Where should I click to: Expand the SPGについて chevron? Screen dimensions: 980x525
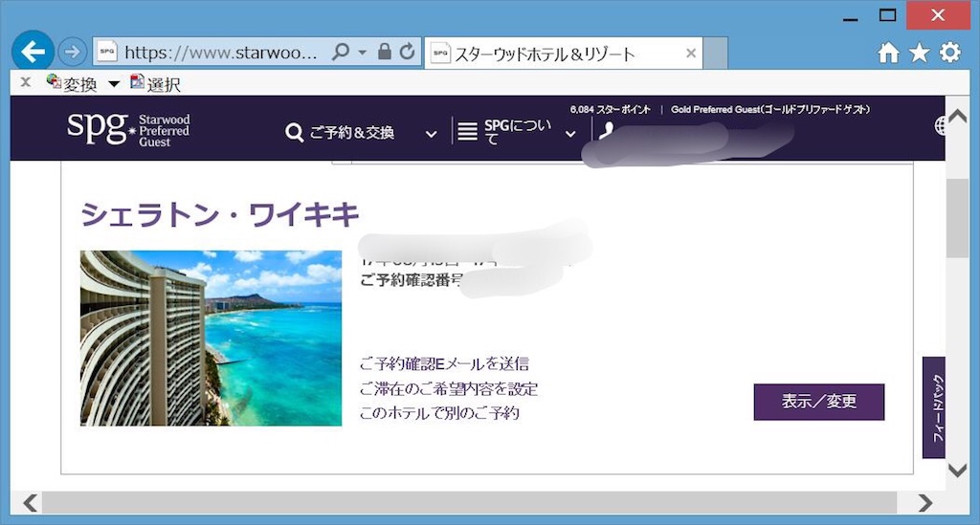point(570,134)
